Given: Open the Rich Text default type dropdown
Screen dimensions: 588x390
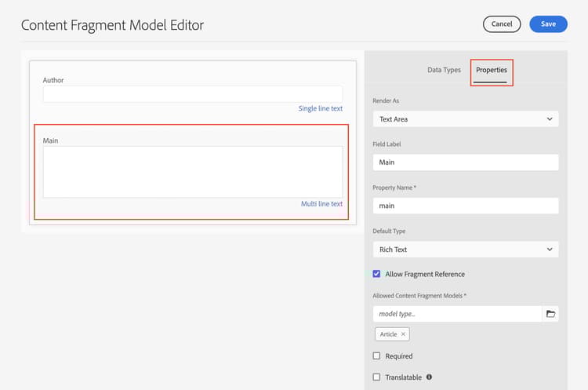Looking at the screenshot, I should pyautogui.click(x=465, y=250).
